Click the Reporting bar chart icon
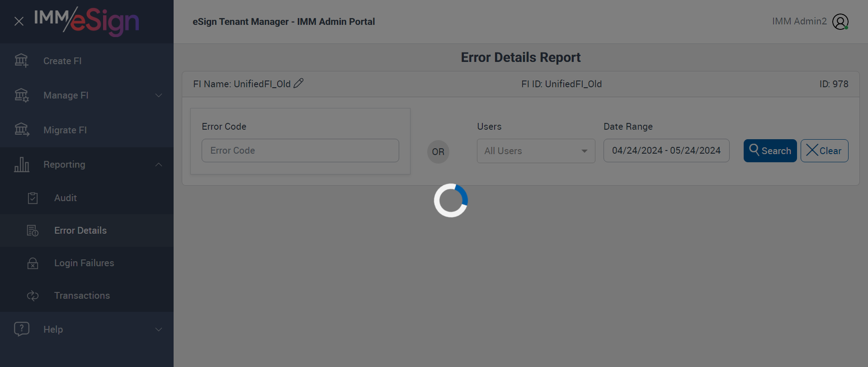Image resolution: width=868 pixels, height=367 pixels. coord(21,165)
